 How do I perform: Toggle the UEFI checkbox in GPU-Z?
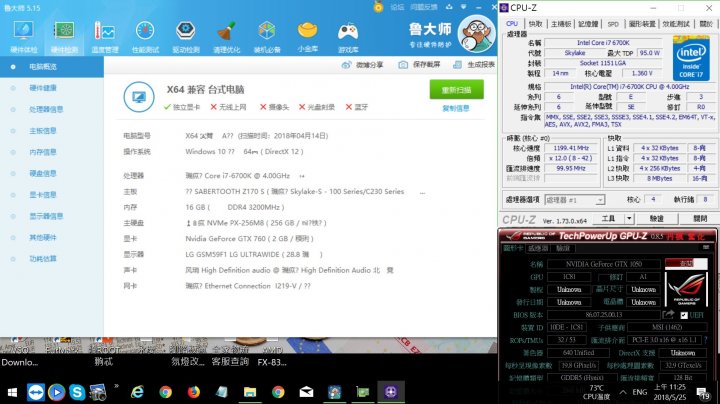684,315
